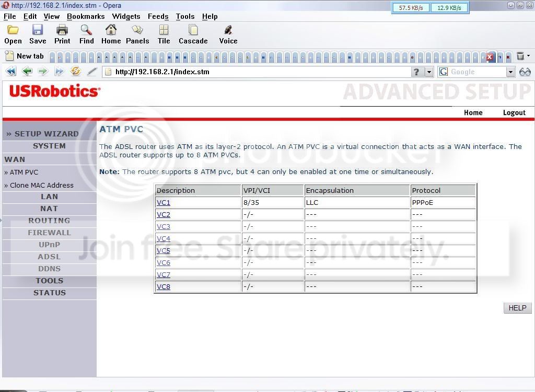The image size is (535, 392).
Task: Click the Voice toolbar icon
Action: pos(228,30)
